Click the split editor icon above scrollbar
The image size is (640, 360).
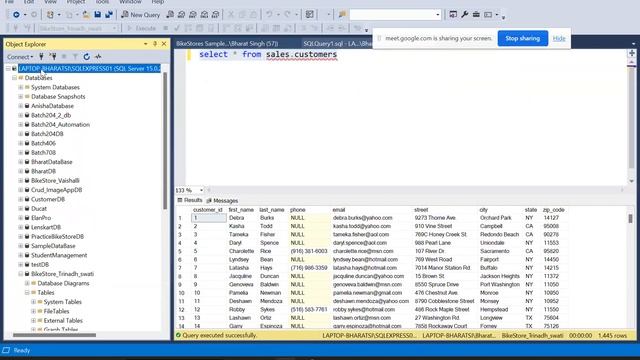632,53
